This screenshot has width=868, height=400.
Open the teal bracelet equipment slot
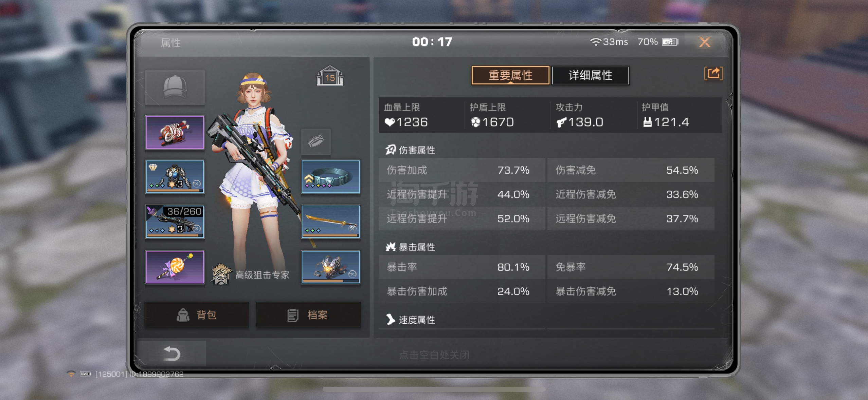tap(330, 177)
